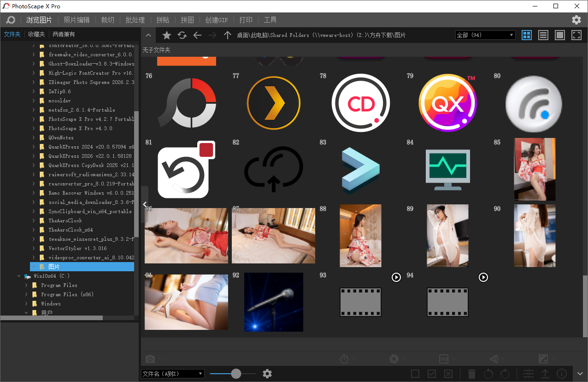Switch to 裁切 tab
Screen dimensions: 588x382
tap(107, 20)
